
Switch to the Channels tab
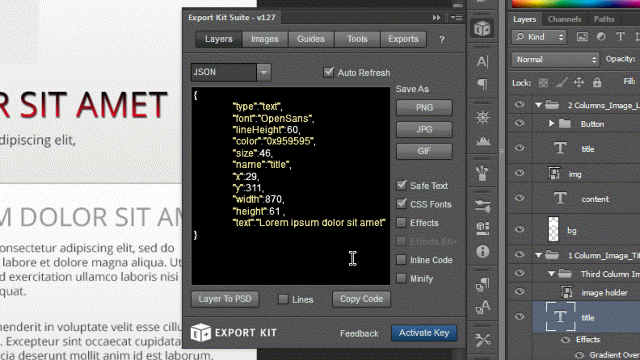564,19
